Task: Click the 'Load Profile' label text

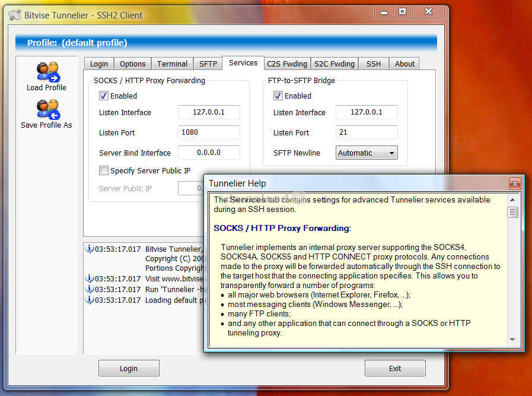Action: (x=46, y=88)
